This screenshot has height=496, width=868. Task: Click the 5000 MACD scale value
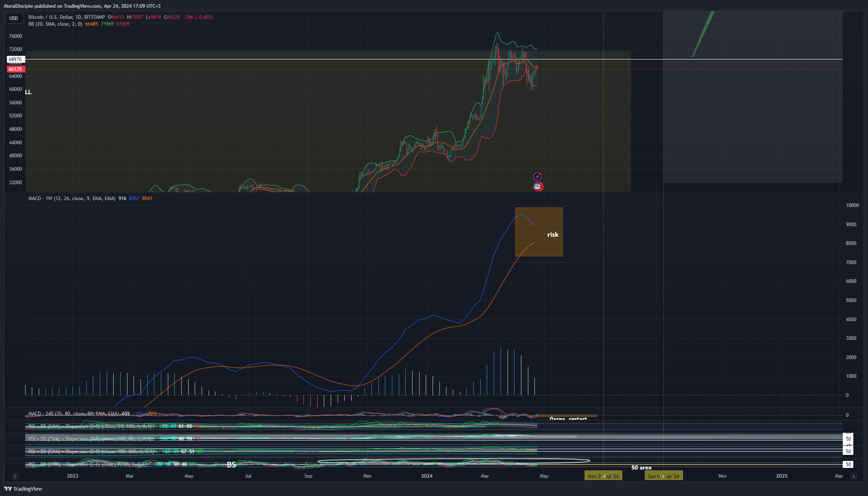851,300
